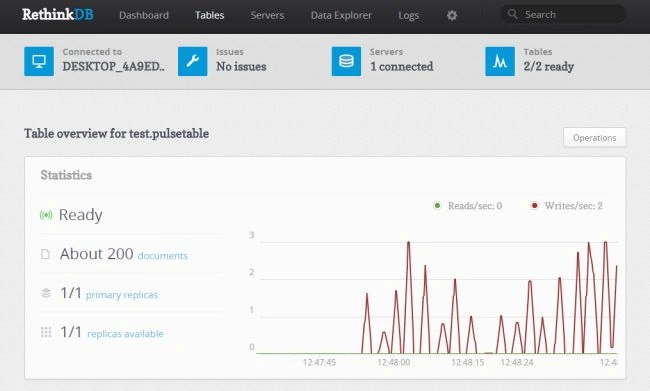Viewport: 650px width, 391px height.
Task: Click the RethinkDB logo
Action: pos(58,15)
